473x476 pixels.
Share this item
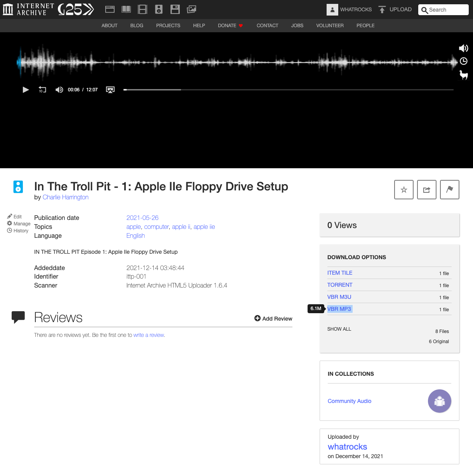[x=426, y=190]
